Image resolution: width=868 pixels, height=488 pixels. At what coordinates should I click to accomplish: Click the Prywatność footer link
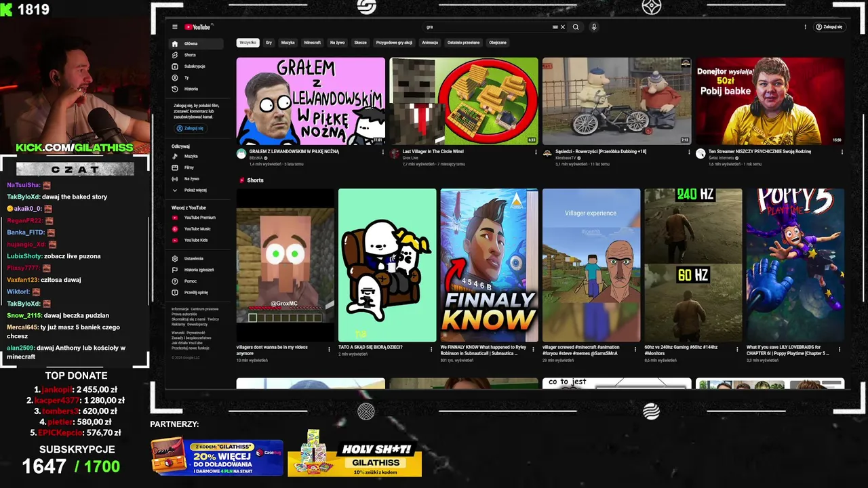click(196, 333)
